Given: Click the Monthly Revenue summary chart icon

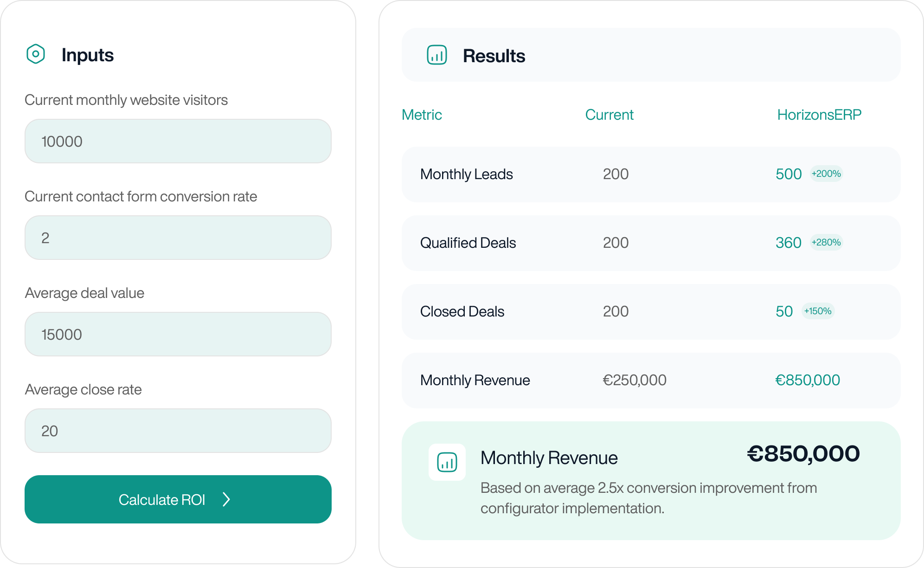Looking at the screenshot, I should click(447, 462).
